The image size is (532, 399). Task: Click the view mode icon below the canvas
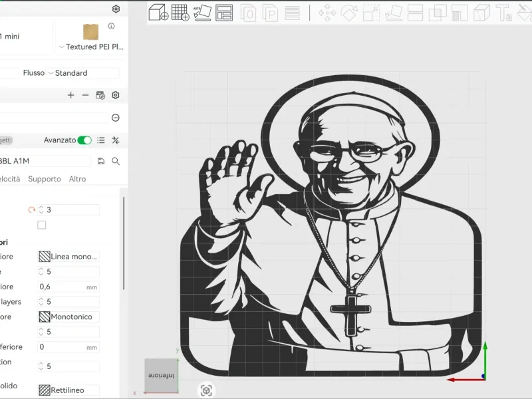tap(206, 390)
